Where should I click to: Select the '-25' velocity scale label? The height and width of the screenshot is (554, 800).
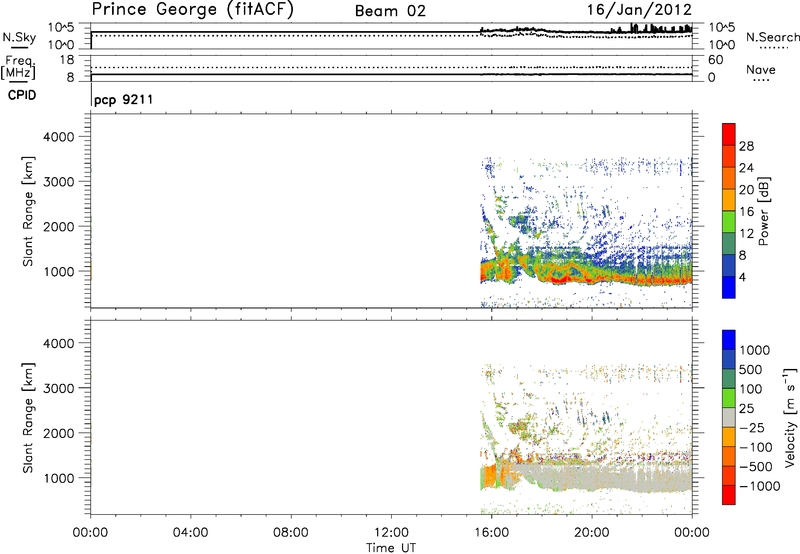(x=752, y=428)
